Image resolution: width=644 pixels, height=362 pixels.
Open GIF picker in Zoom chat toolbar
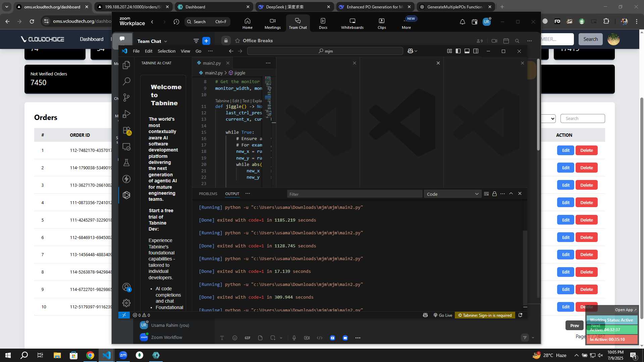pos(248,338)
